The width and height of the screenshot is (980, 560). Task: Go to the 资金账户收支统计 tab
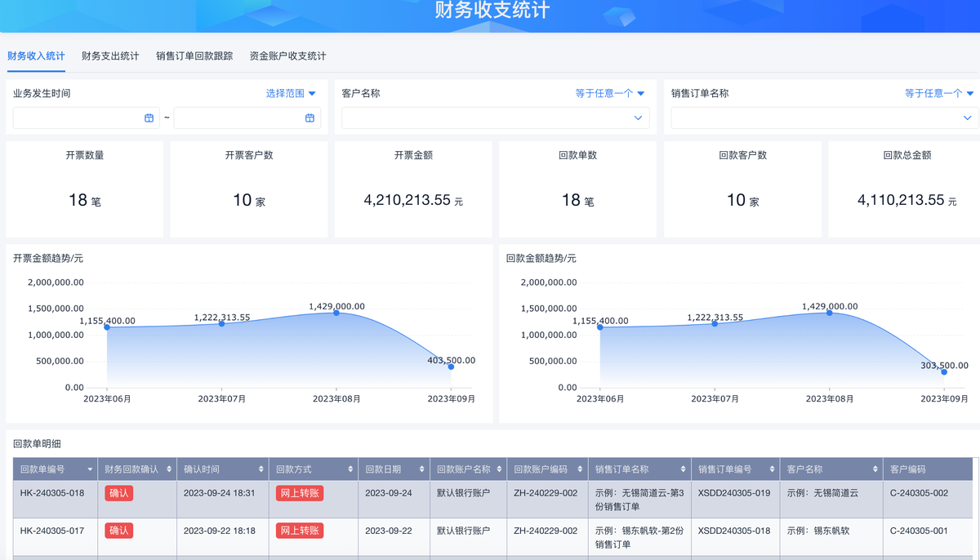coord(287,56)
